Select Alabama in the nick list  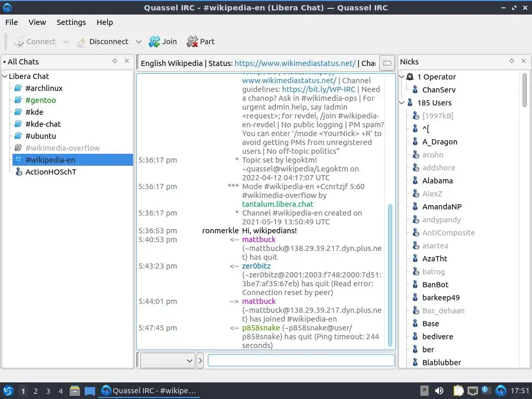pos(437,181)
